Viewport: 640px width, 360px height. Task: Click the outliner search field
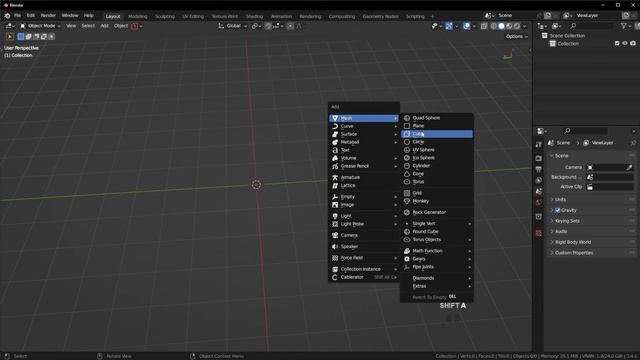point(591,26)
